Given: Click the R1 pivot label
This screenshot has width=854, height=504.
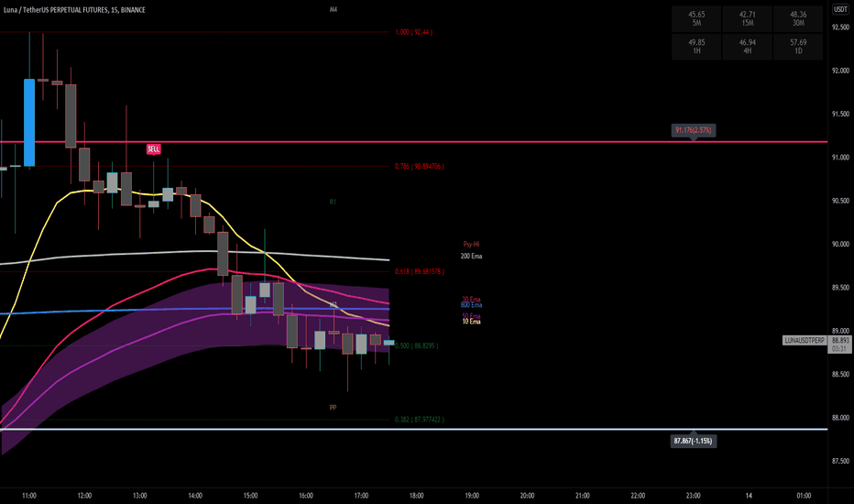Looking at the screenshot, I should [x=333, y=203].
